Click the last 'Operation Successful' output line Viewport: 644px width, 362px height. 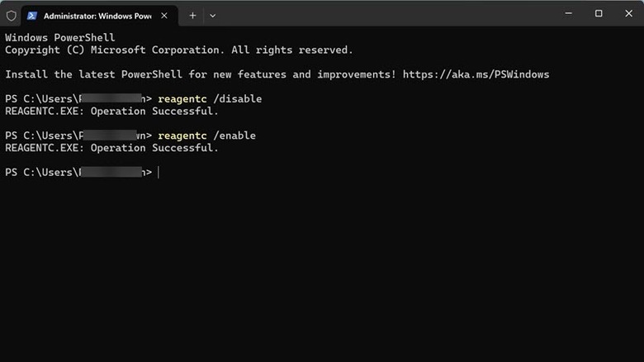tap(111, 148)
